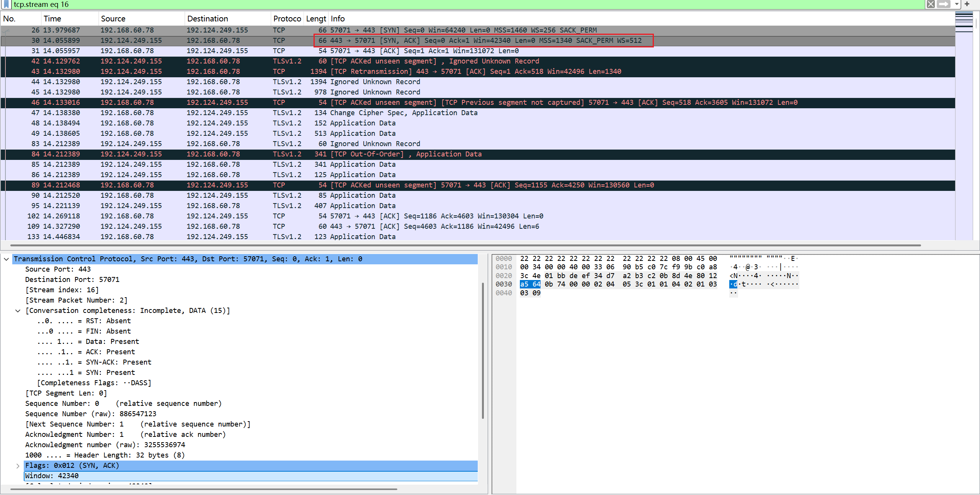Clear the display filter with the X icon
The width and height of the screenshot is (980, 495).
pos(931,4)
